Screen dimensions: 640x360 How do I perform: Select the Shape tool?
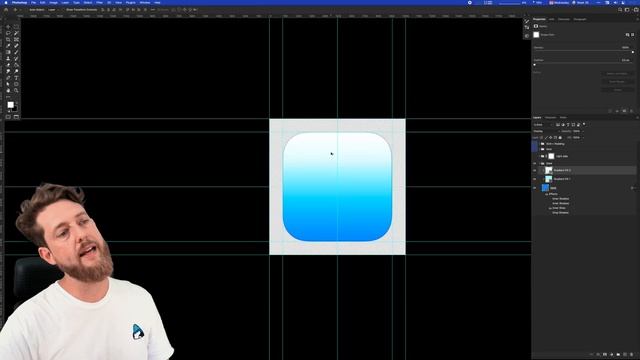pos(16,84)
